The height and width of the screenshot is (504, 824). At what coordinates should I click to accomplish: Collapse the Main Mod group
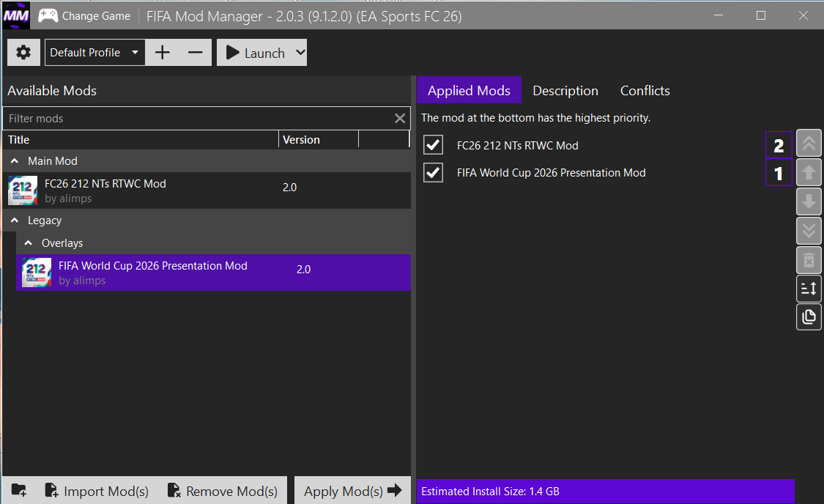coord(15,161)
